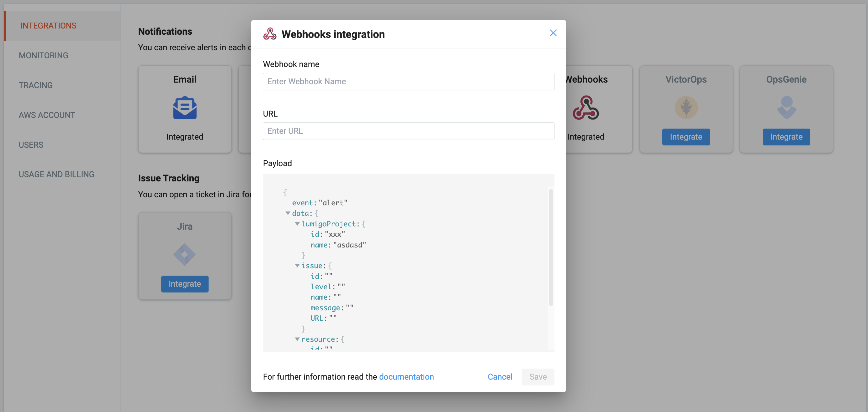
Task: Click the Jira diamond icon
Action: [184, 255]
